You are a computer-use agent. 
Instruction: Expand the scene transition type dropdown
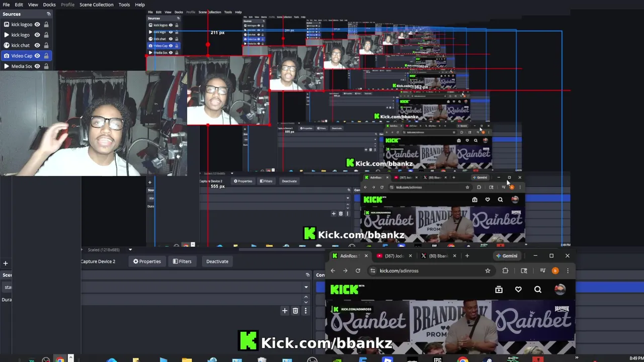click(305, 287)
